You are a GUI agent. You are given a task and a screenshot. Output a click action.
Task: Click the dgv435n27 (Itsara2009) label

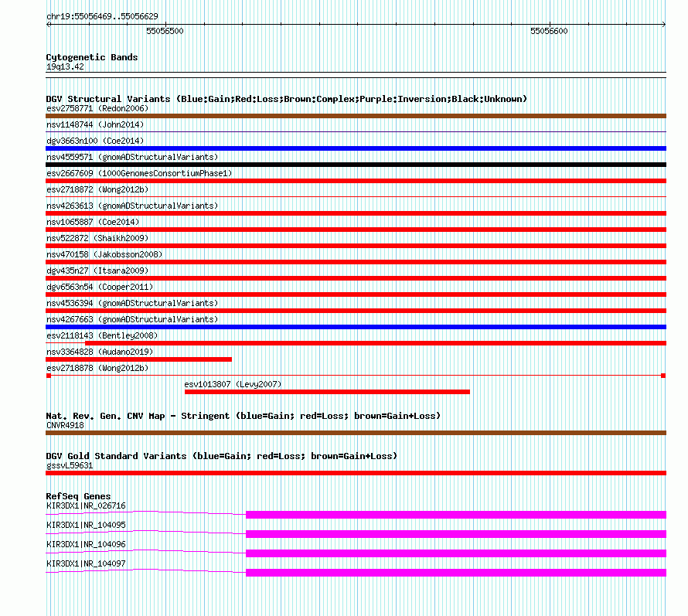[x=97, y=271]
